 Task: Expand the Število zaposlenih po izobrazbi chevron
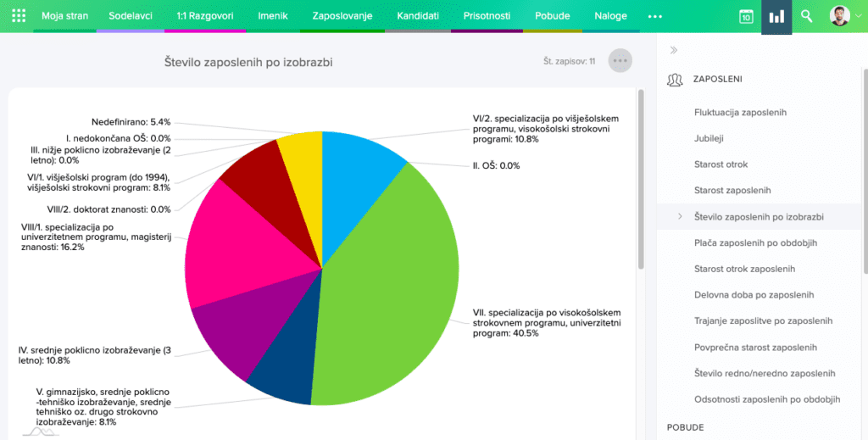click(680, 217)
